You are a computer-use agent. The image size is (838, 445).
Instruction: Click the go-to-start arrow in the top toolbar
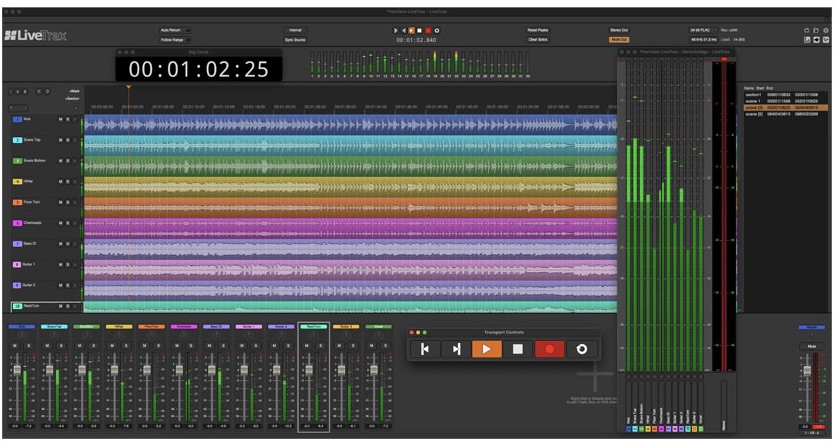[396, 31]
